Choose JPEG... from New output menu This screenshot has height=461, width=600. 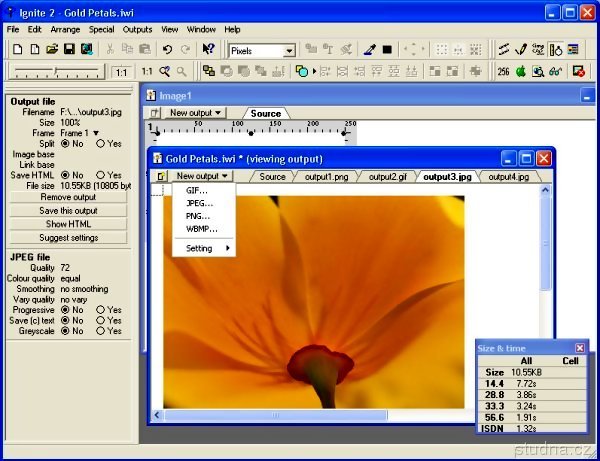coord(200,203)
